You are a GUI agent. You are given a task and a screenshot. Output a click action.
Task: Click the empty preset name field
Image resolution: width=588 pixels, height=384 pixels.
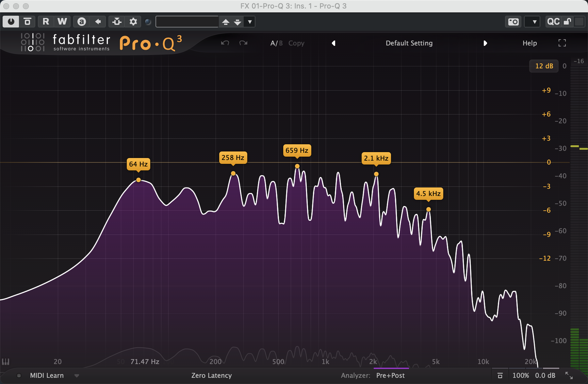[x=187, y=22]
